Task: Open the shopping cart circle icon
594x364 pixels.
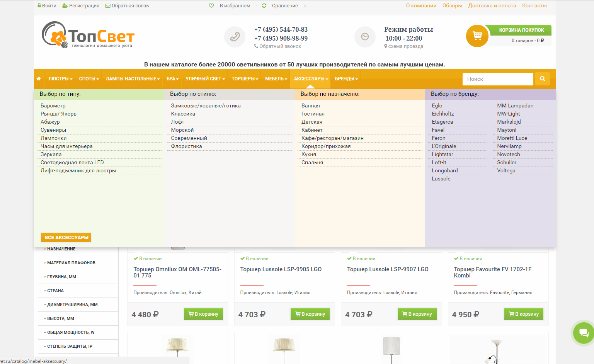Action: tap(477, 36)
